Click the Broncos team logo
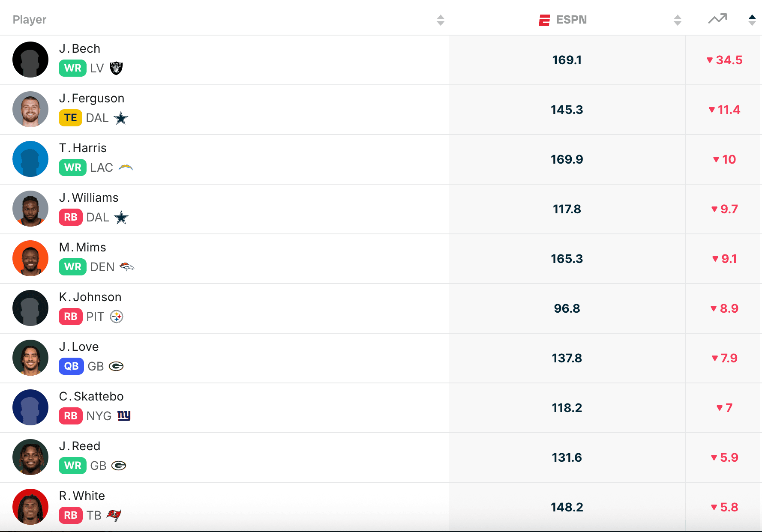The image size is (762, 532). click(x=127, y=267)
